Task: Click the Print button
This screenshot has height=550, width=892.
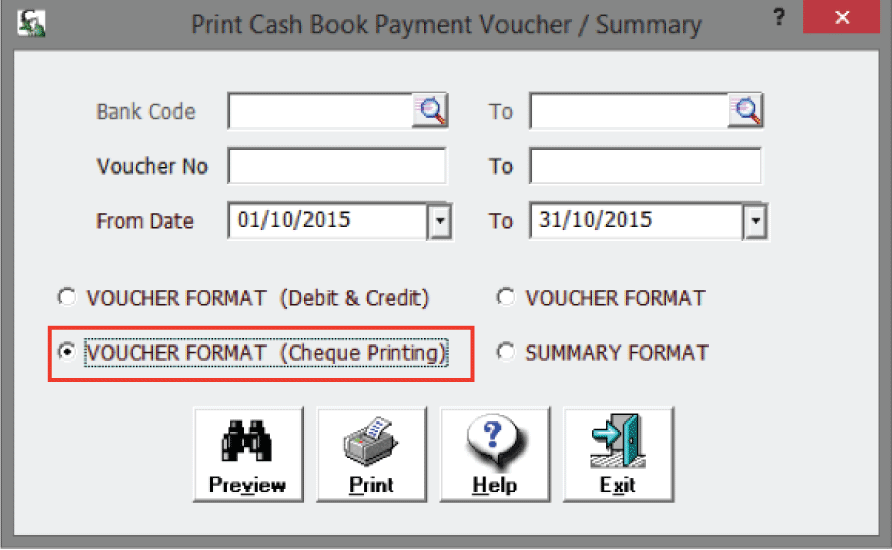Action: [x=371, y=454]
